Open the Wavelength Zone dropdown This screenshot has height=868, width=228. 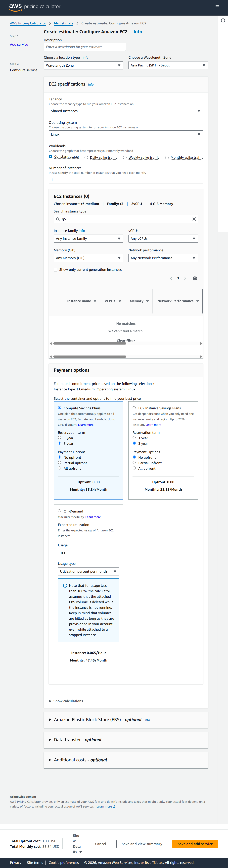[168, 65]
